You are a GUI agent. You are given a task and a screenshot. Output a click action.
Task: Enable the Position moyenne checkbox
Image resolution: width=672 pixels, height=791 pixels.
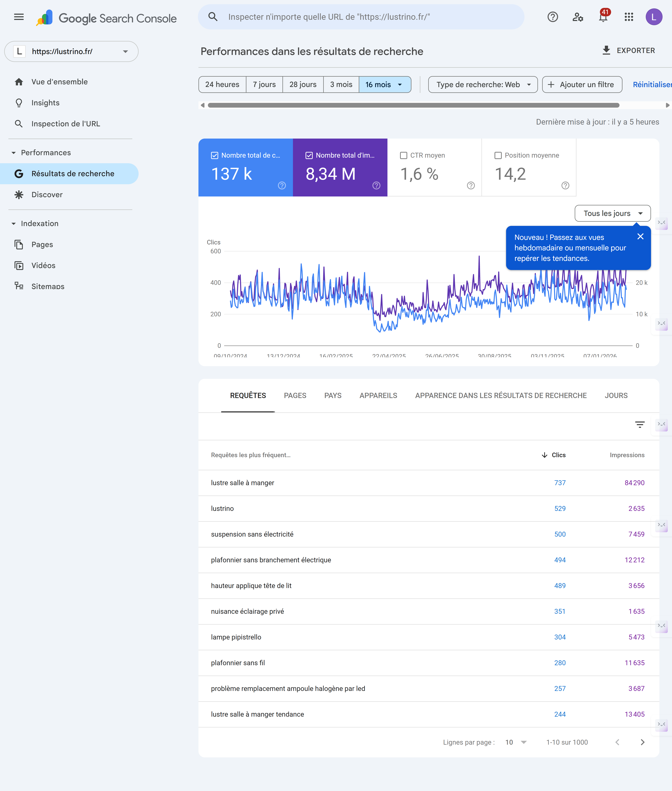498,155
